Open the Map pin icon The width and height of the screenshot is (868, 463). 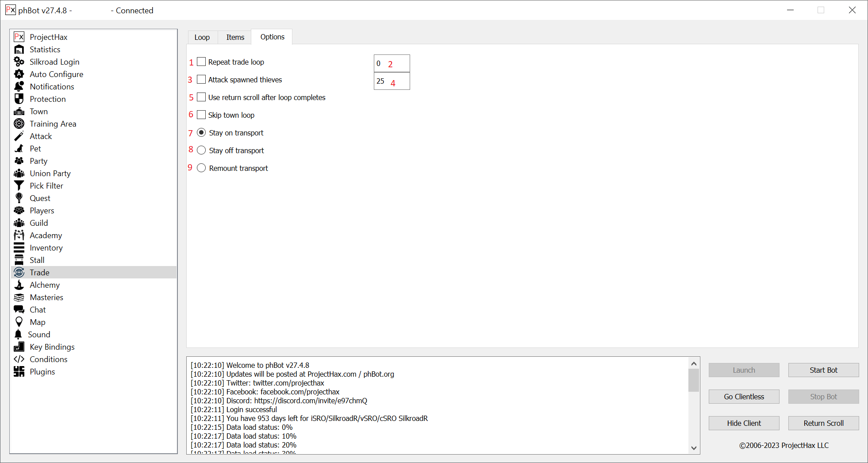19,322
